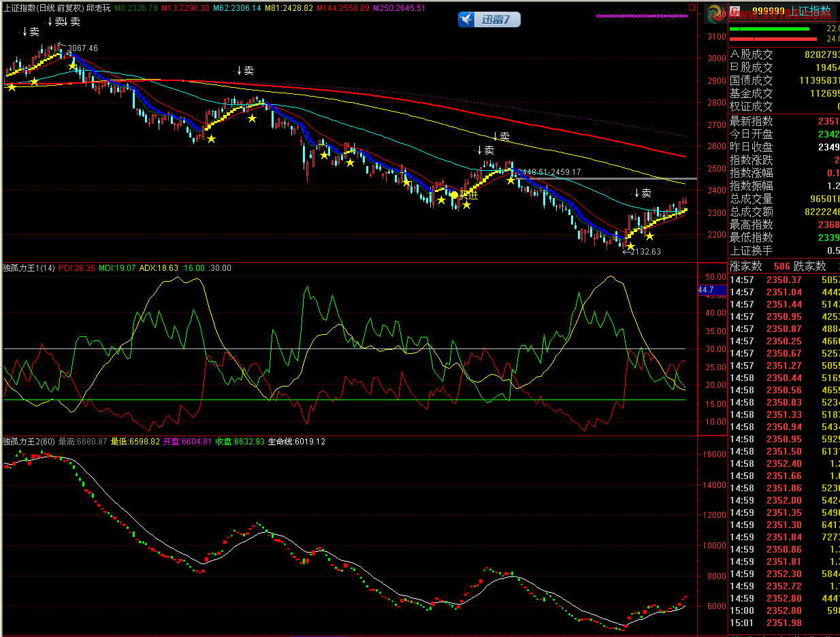Select the 独孤力王2(60) indicator title
This screenshot has height=637, width=840.
[29, 442]
